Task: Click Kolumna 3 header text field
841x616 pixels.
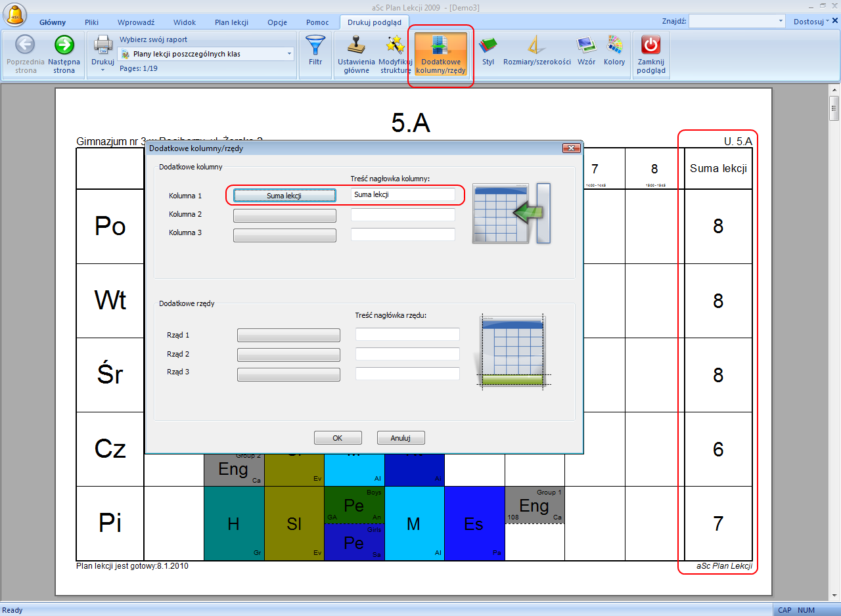Action: tap(403, 234)
